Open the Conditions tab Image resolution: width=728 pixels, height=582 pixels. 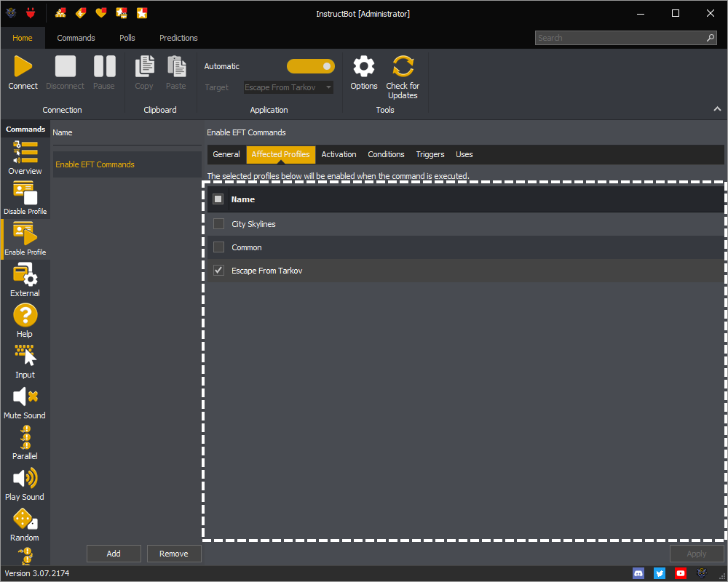pyautogui.click(x=387, y=154)
